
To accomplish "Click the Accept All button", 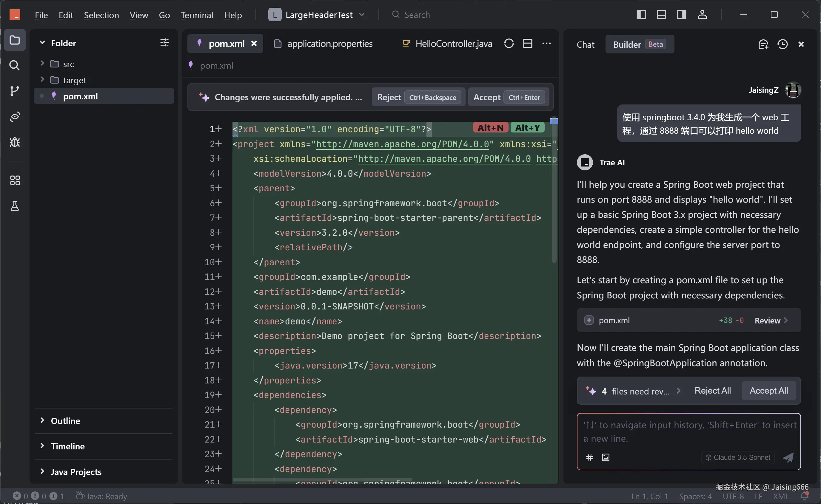I will click(769, 391).
